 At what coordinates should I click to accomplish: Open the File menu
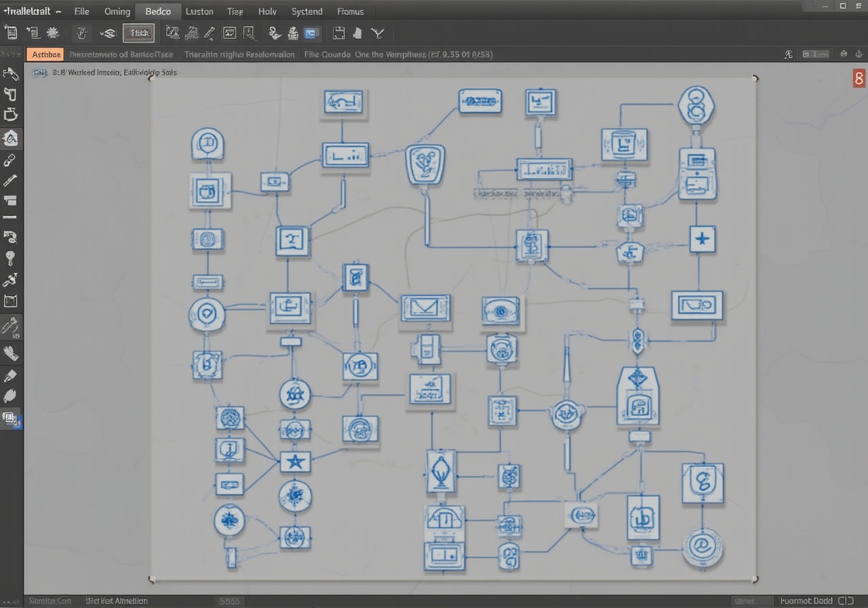[x=81, y=11]
